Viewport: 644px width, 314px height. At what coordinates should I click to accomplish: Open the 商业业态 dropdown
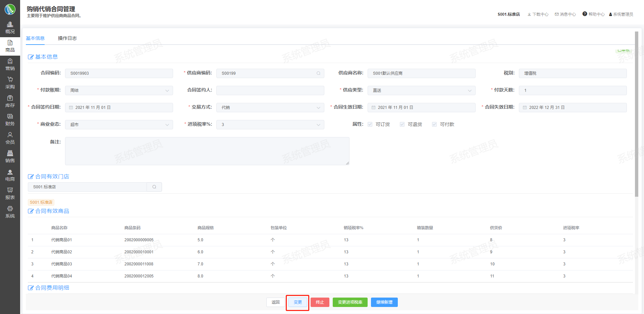pyautogui.click(x=119, y=125)
